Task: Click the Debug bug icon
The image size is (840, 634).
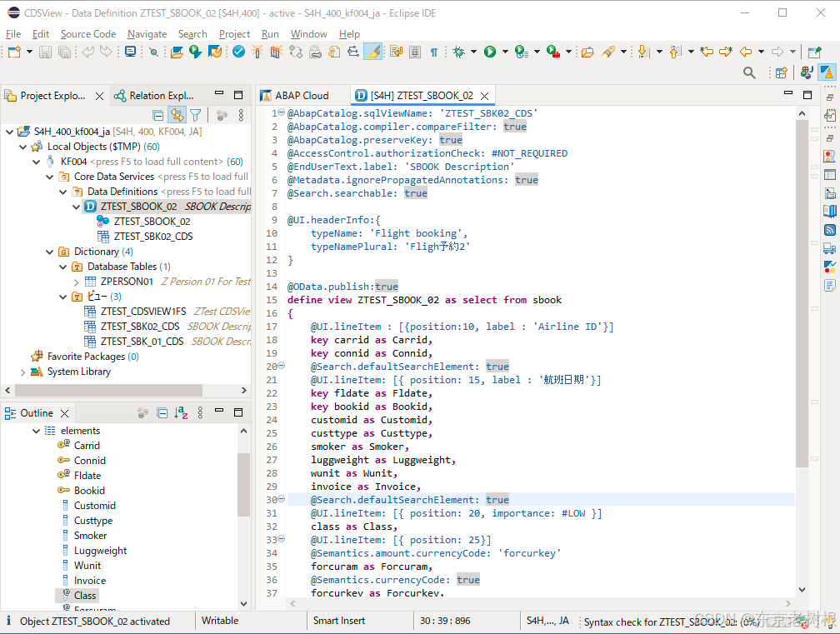Action: tap(459, 52)
